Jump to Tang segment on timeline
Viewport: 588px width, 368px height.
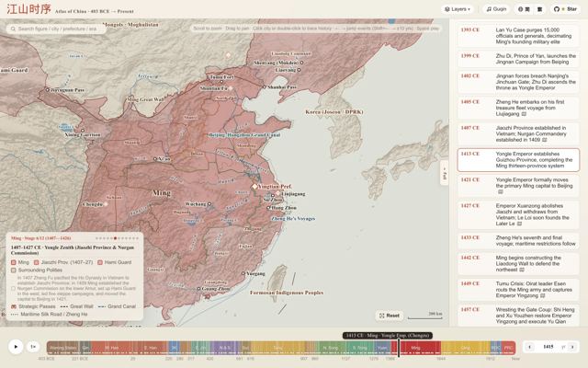277,348
